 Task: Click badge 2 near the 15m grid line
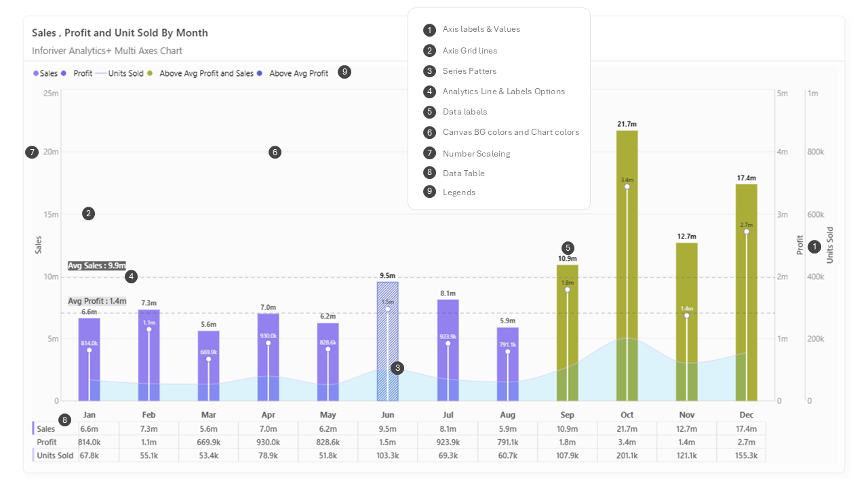[x=88, y=213]
